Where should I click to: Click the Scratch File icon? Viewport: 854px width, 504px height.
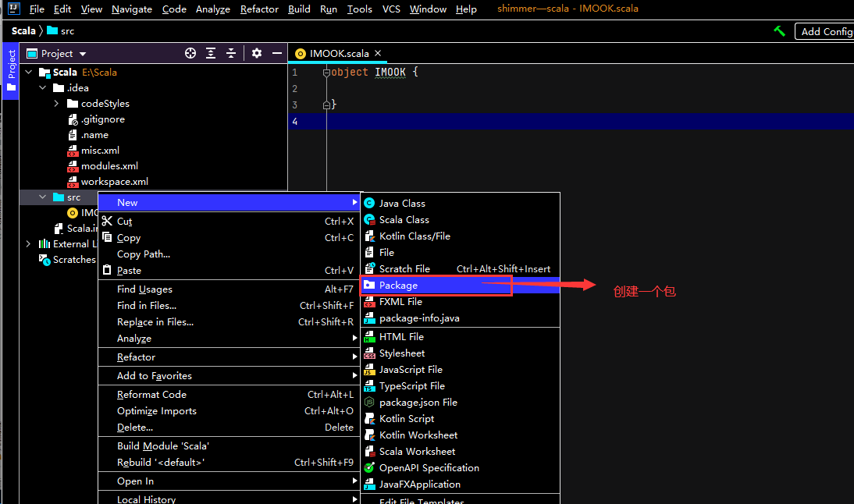coord(369,268)
